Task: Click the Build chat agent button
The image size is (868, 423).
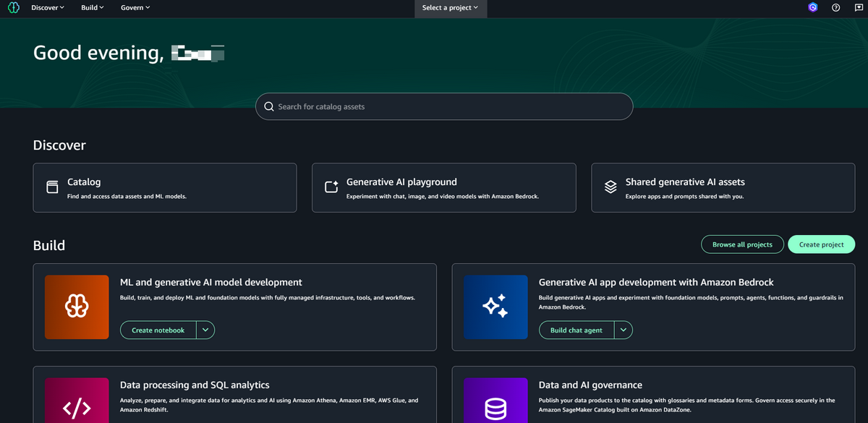Action: click(576, 330)
